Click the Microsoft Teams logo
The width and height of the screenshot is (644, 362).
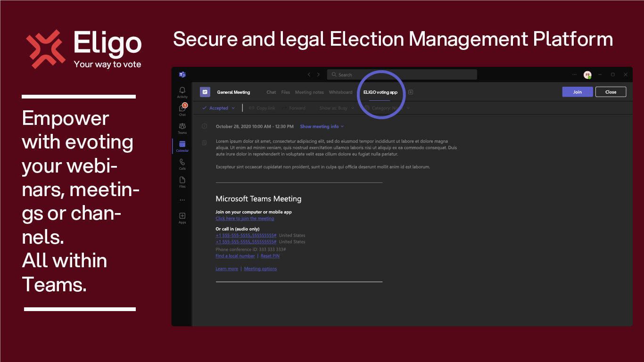pyautogui.click(x=182, y=74)
